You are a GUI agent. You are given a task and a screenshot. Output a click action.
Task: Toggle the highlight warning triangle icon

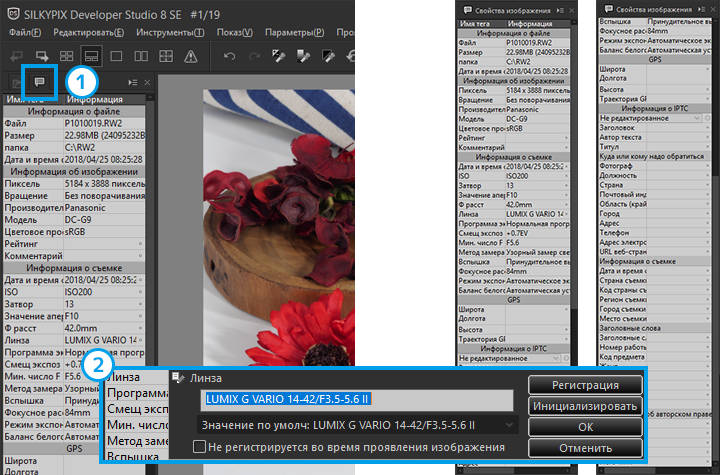191,57
